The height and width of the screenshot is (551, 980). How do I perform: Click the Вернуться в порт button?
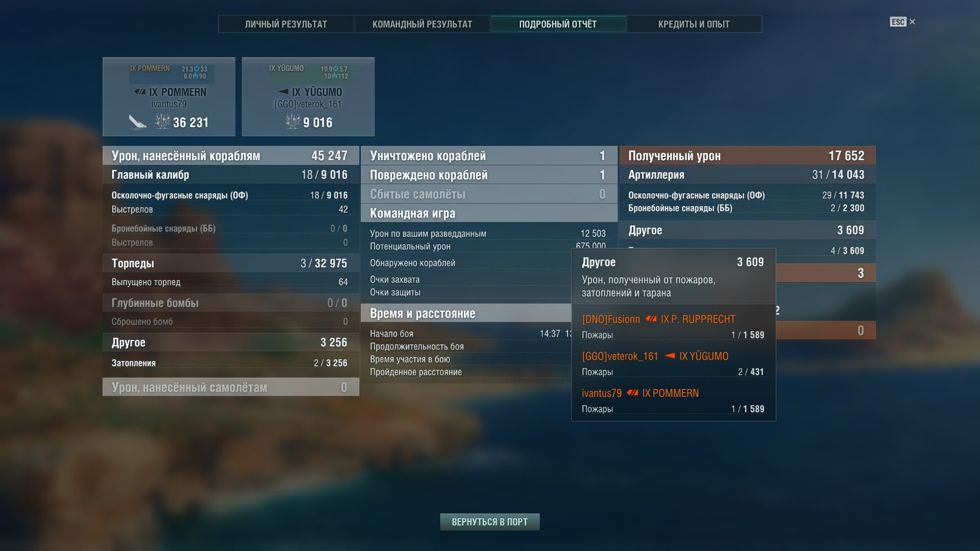[489, 522]
